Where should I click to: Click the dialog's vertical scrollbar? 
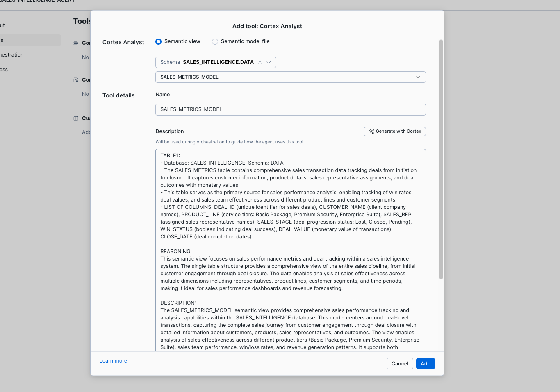[441, 159]
